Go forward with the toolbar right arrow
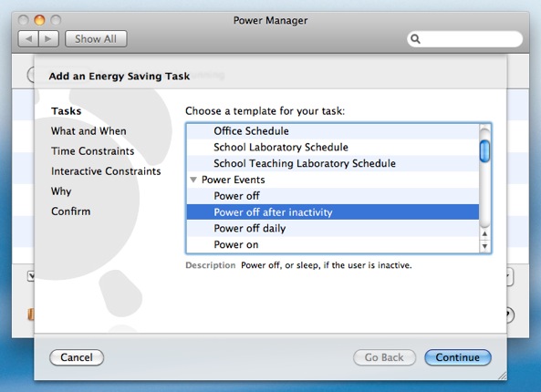541x392 pixels. click(48, 39)
